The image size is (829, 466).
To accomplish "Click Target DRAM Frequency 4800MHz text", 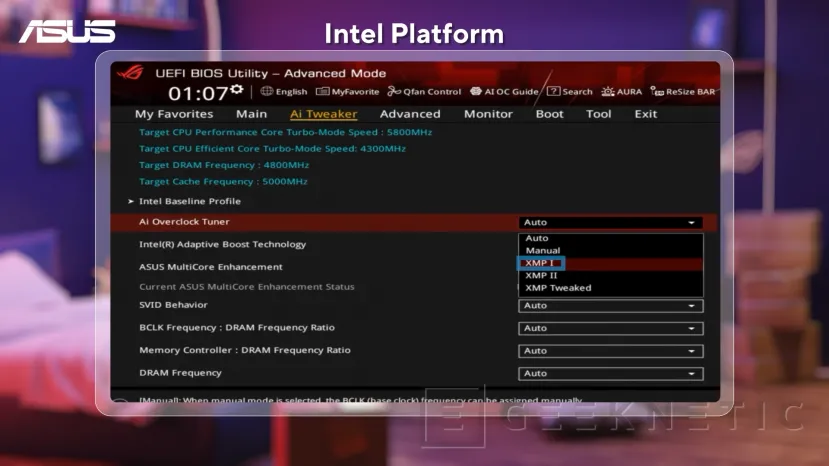I will 224,165.
